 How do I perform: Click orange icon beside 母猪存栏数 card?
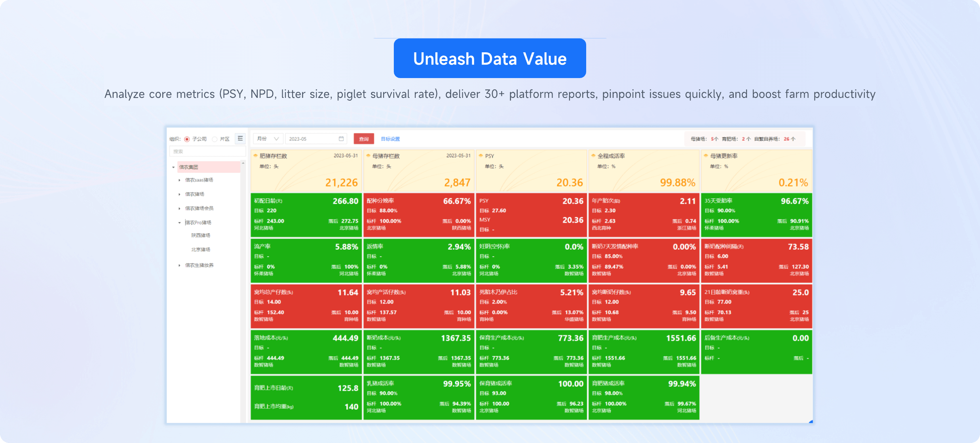coord(368,156)
